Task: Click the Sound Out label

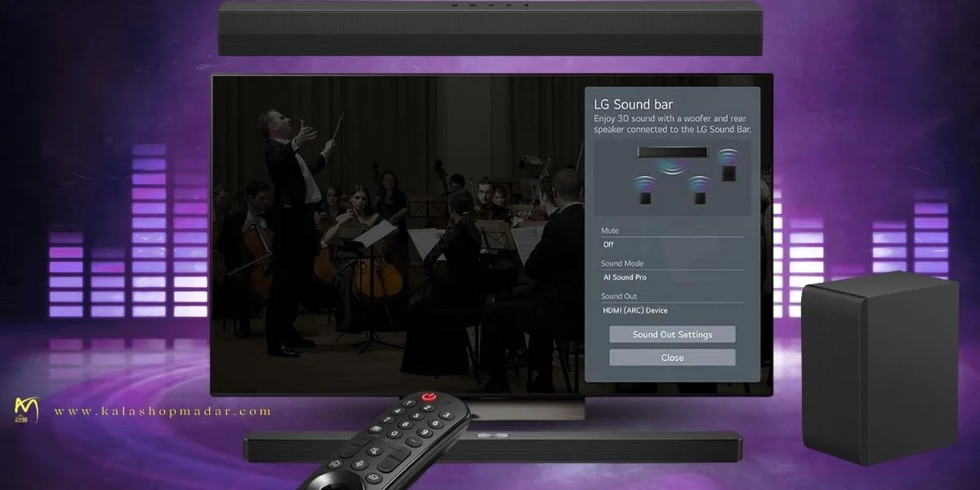Action: click(x=619, y=296)
